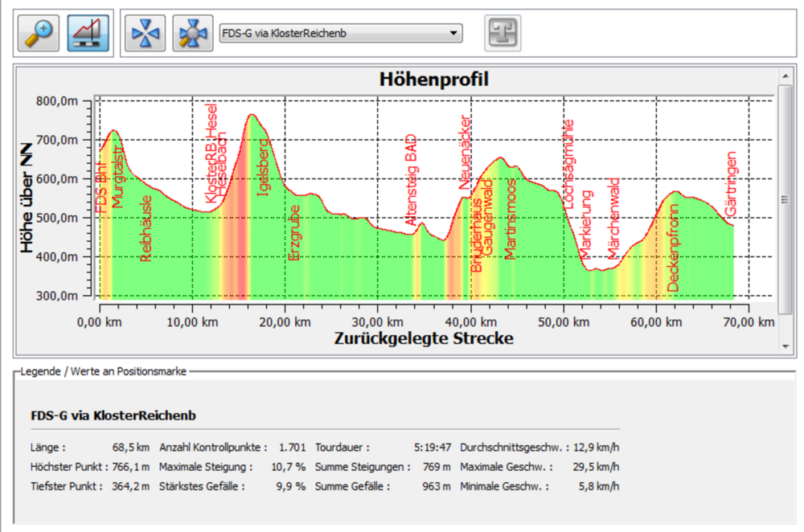Click the Maximale Steigung value 10,7 %
The image size is (804, 532).
[x=288, y=467]
